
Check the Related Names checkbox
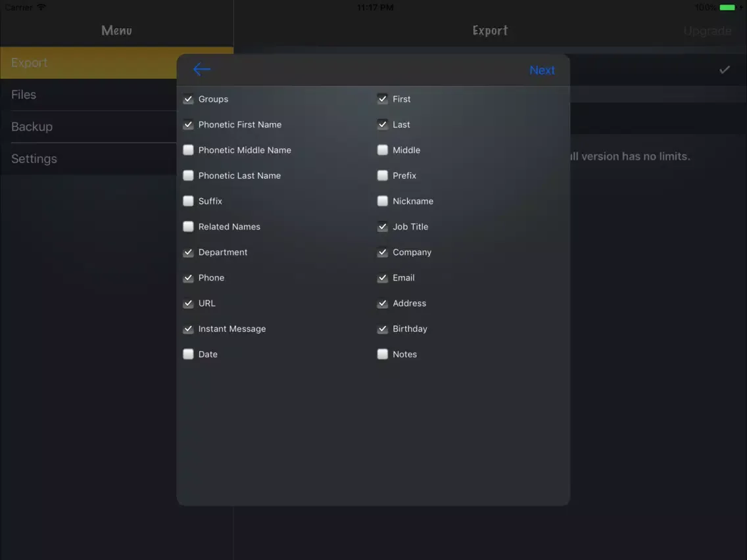tap(188, 227)
